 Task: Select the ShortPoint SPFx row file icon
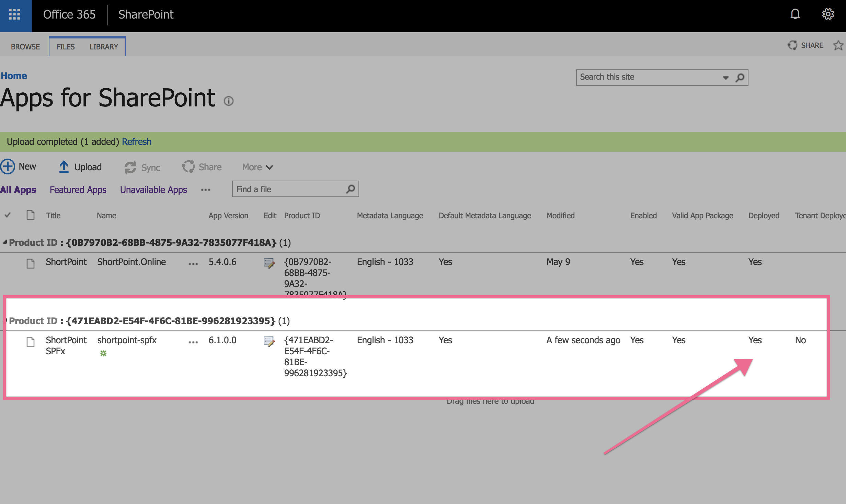(x=31, y=342)
